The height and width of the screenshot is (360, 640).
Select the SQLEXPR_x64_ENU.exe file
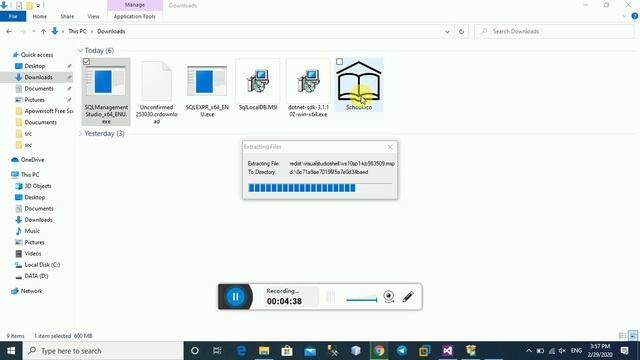tap(207, 89)
